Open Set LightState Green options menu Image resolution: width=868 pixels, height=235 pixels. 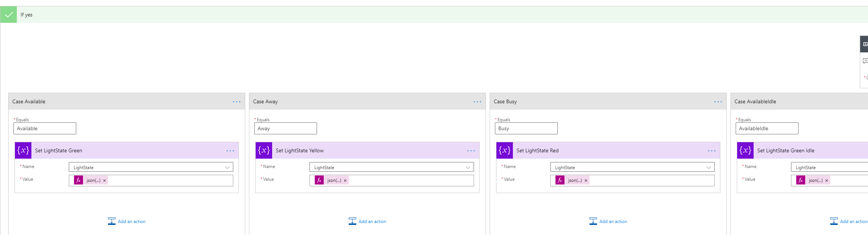pyautogui.click(x=230, y=151)
